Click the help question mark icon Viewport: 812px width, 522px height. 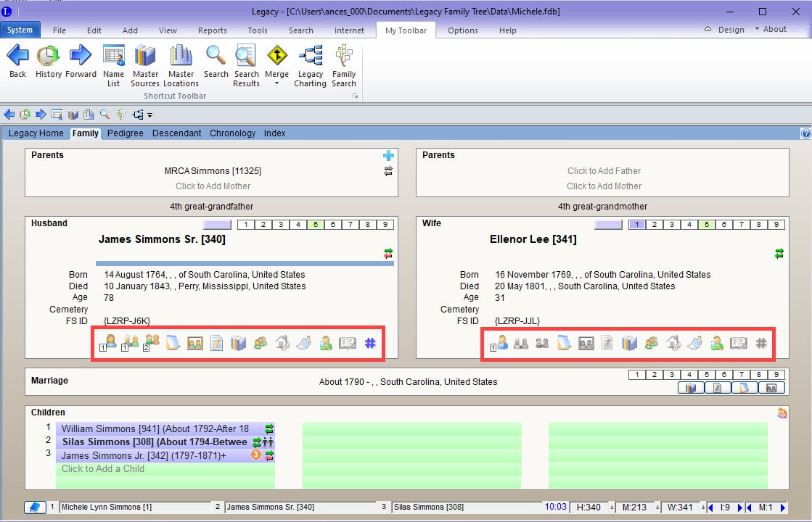[x=805, y=133]
